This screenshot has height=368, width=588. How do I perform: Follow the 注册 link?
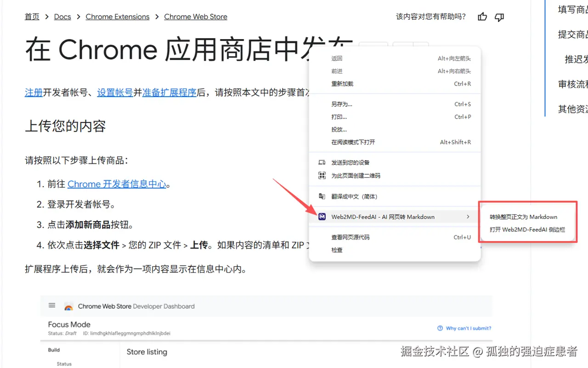(x=34, y=92)
